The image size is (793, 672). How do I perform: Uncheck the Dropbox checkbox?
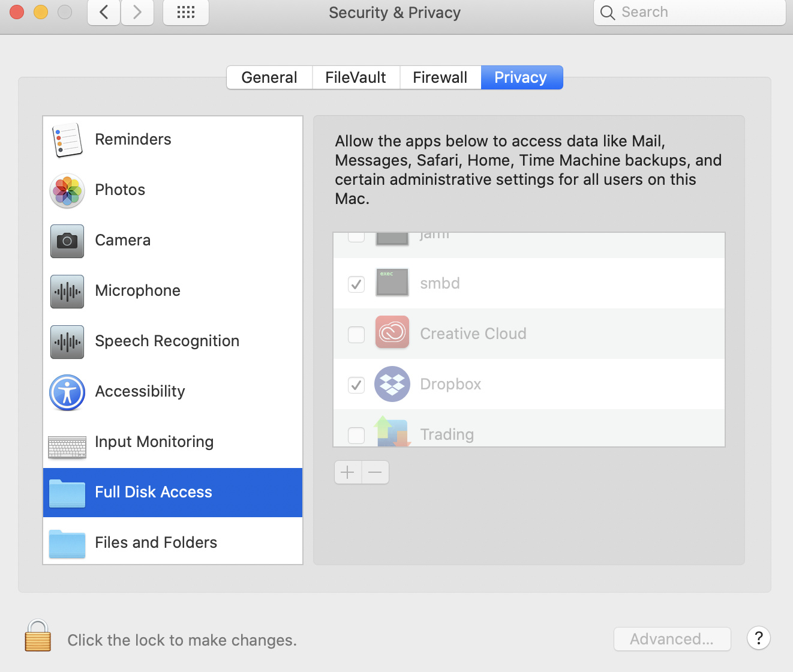(356, 385)
